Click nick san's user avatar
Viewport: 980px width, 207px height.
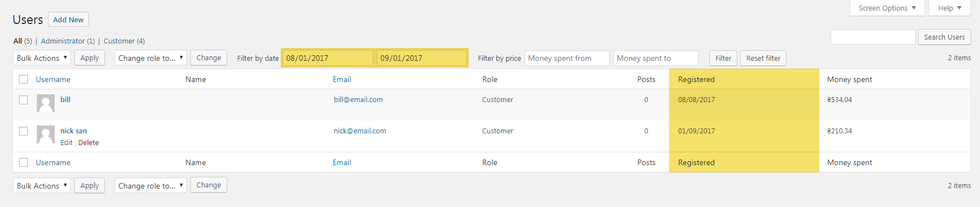(46, 134)
